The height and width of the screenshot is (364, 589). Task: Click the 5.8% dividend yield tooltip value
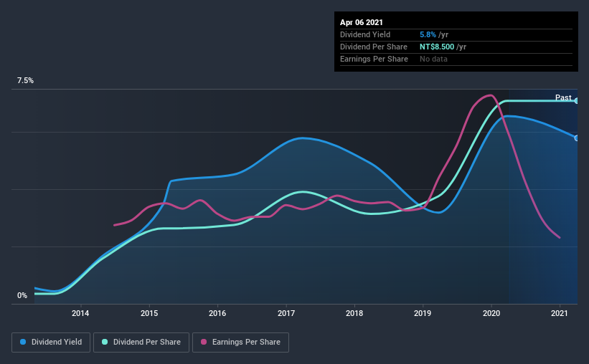tap(428, 34)
